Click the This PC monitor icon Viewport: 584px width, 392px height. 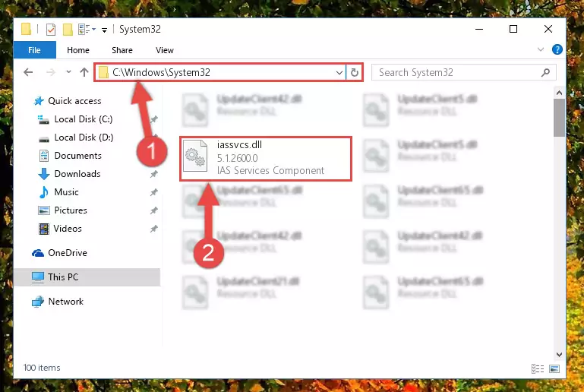[38, 277]
